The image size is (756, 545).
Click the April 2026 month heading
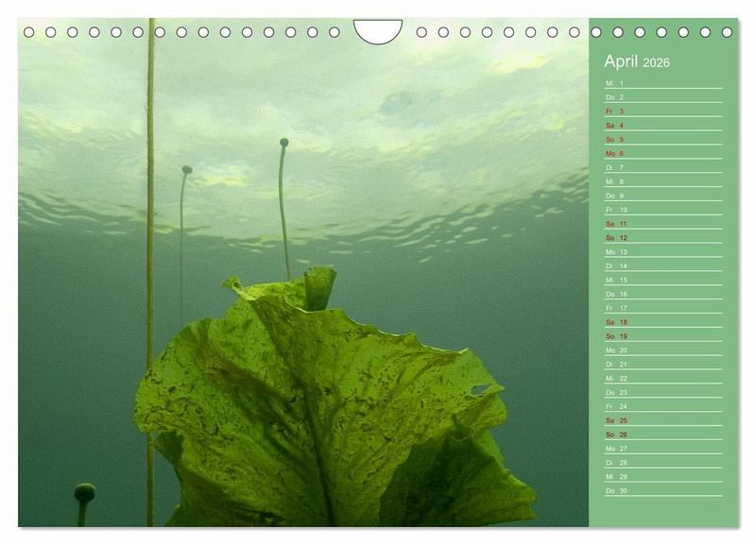click(636, 62)
